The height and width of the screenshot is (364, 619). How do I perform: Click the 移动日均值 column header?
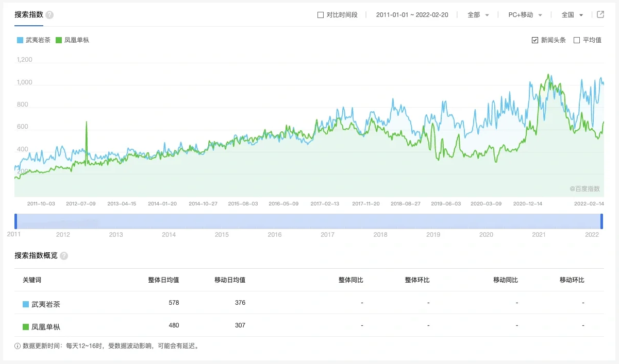(230, 280)
